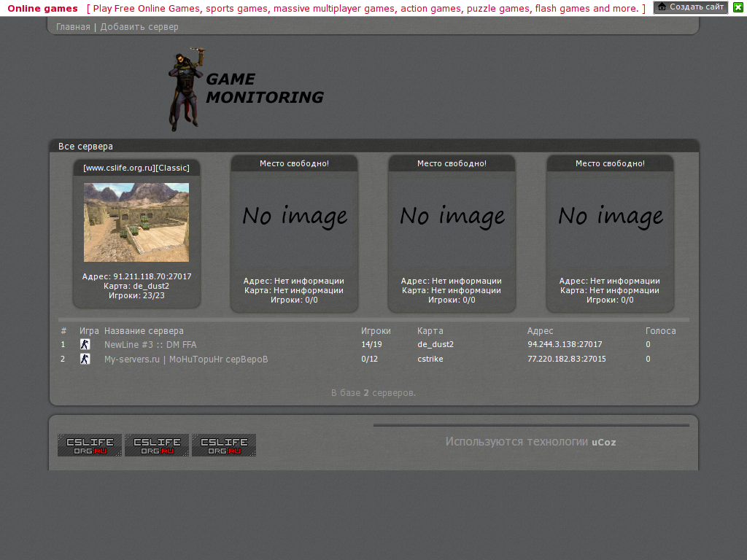Click the Counter-Strike icon for NewLine #3

pos(85,344)
